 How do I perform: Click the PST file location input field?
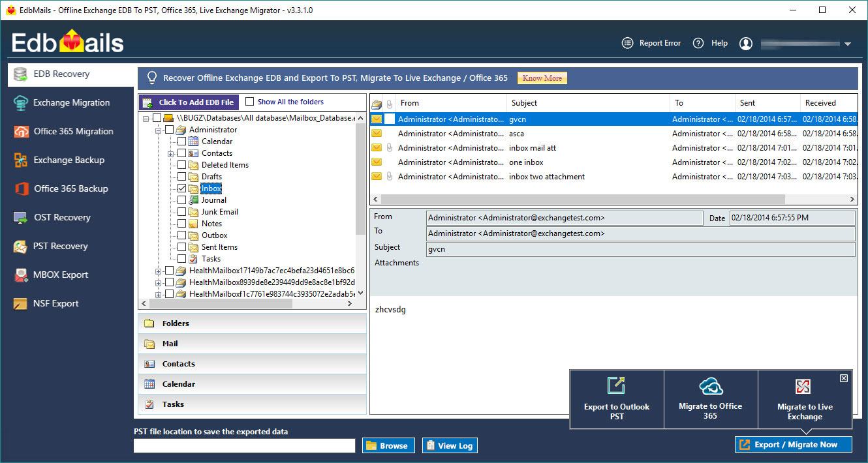click(244, 445)
